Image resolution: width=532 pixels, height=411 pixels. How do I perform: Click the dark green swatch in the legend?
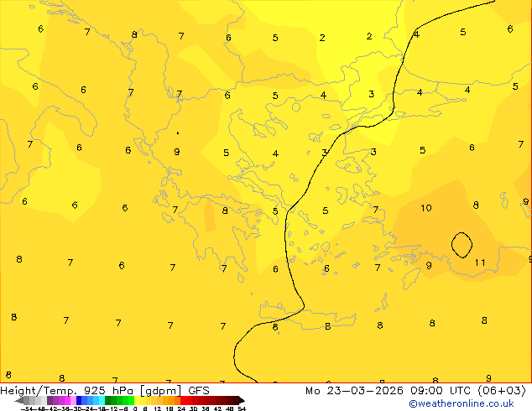pyautogui.click(x=108, y=400)
